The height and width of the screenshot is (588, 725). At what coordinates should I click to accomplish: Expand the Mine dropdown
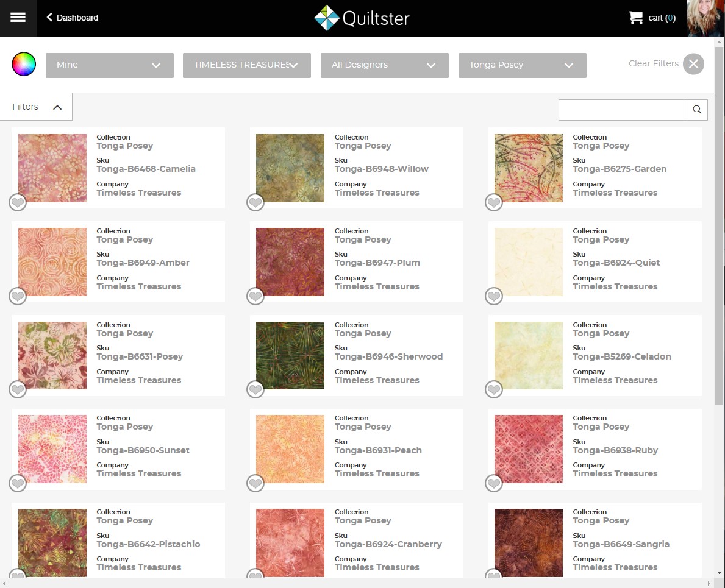(110, 65)
